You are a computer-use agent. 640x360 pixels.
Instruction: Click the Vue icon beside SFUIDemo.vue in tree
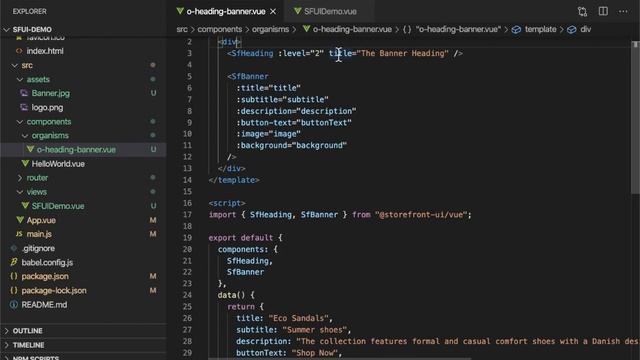pyautogui.click(x=25, y=206)
